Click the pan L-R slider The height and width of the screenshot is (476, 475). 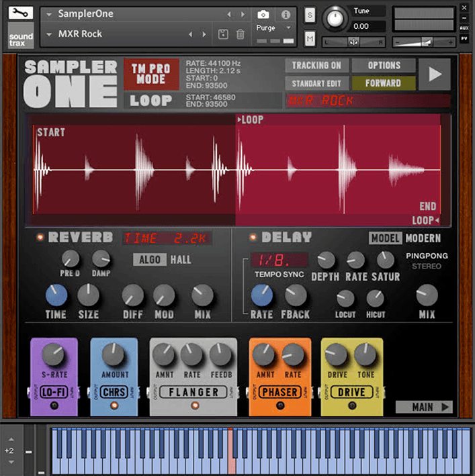354,42
